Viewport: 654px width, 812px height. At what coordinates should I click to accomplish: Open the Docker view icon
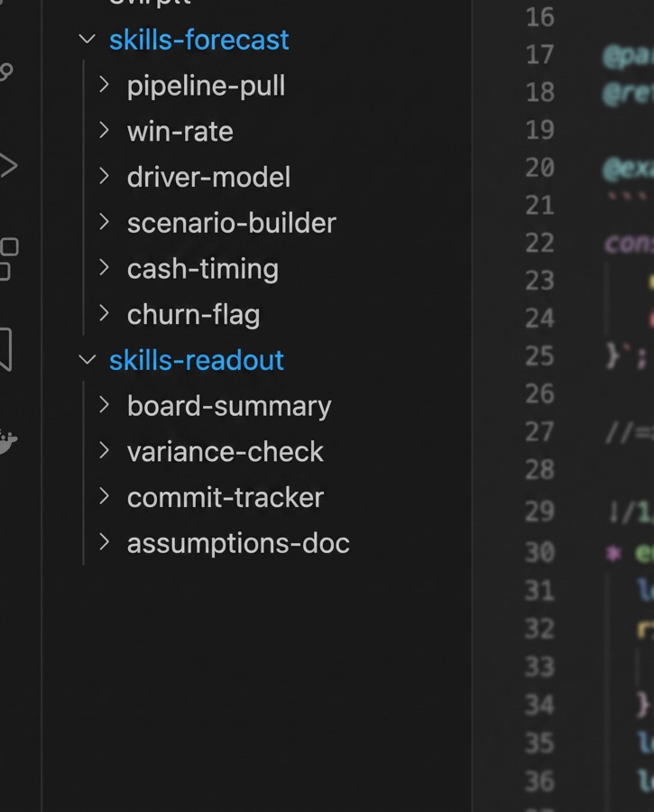(x=8, y=442)
